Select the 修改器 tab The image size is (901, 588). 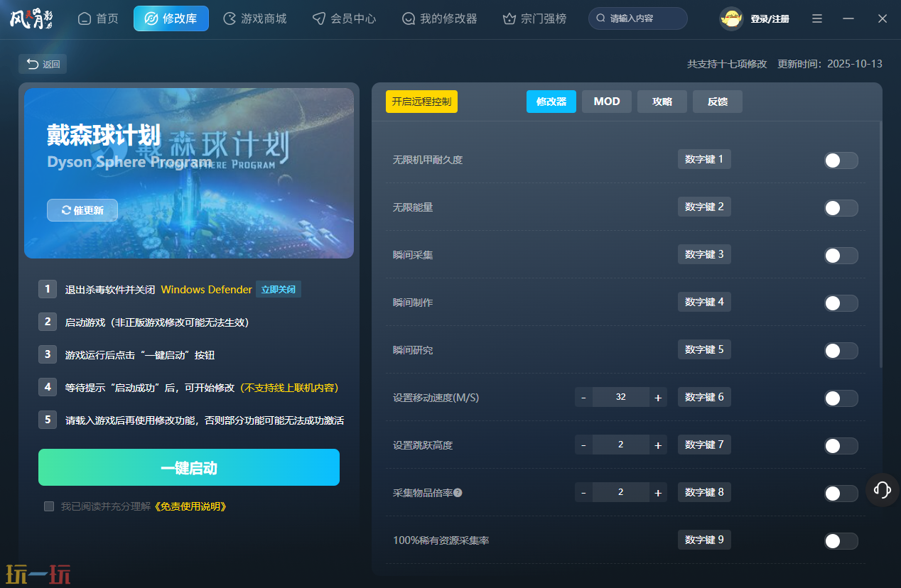coord(551,102)
